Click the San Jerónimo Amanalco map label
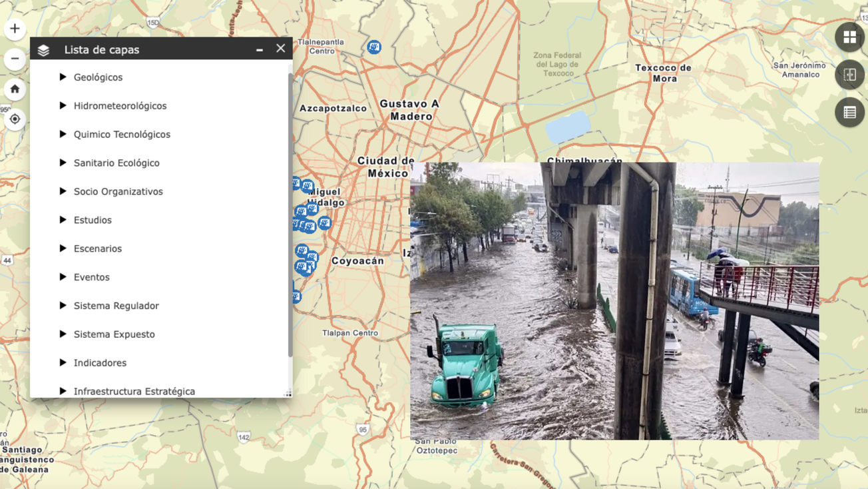 click(799, 70)
